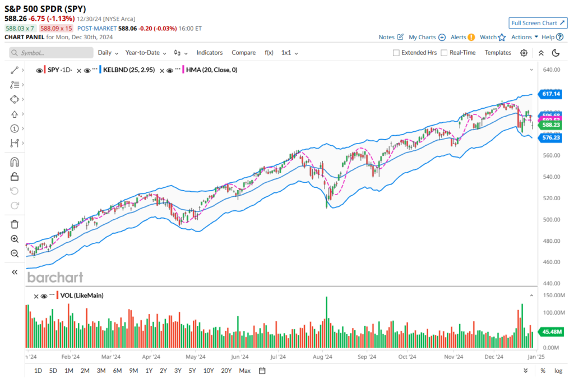Open the Indicators menu

point(209,53)
